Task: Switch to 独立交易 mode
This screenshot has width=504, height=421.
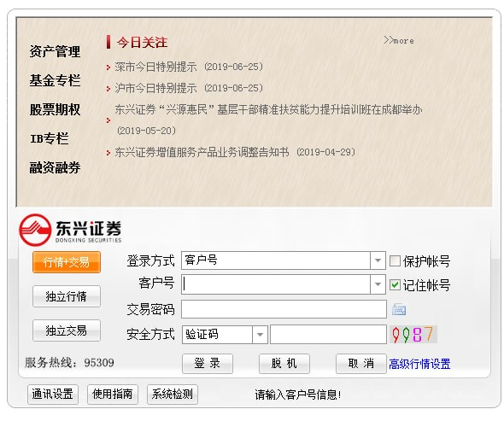Action: (x=67, y=330)
